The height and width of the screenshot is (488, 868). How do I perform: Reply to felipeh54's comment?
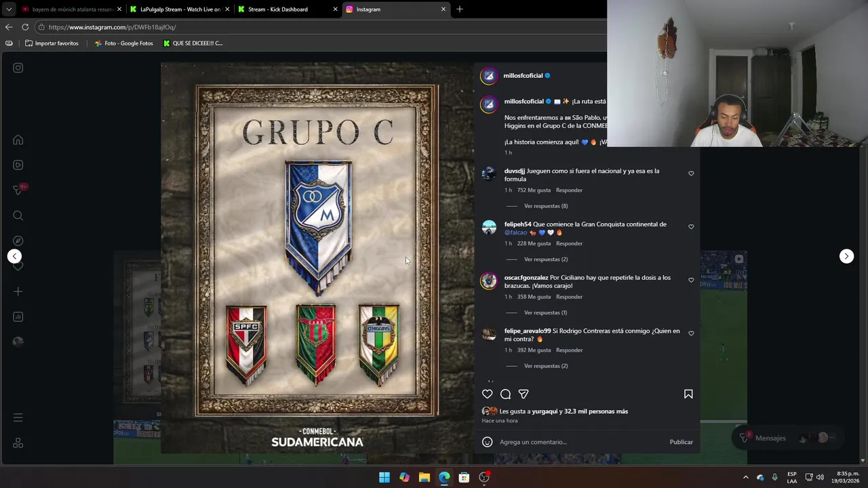click(x=569, y=243)
